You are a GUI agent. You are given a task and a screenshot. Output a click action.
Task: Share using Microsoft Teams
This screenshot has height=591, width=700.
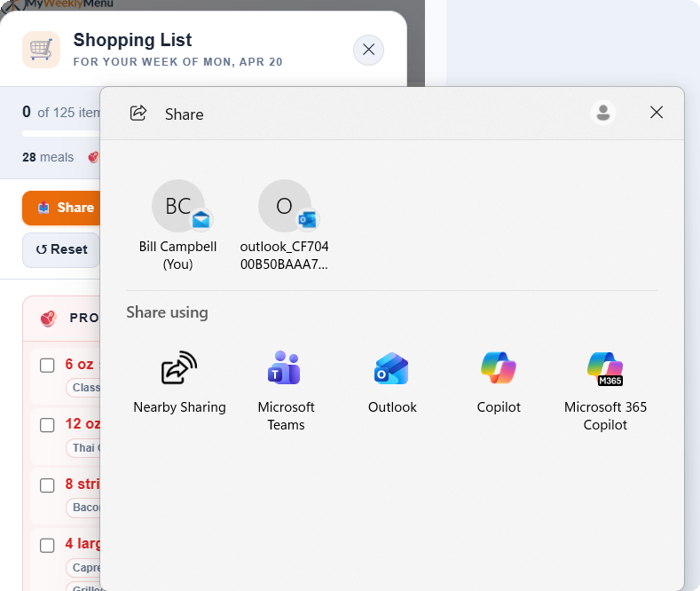[x=286, y=368]
